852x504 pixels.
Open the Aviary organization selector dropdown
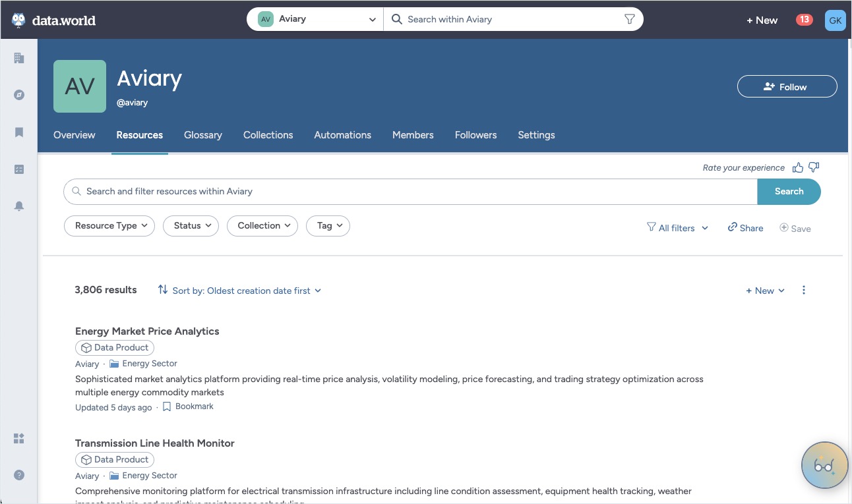click(316, 19)
